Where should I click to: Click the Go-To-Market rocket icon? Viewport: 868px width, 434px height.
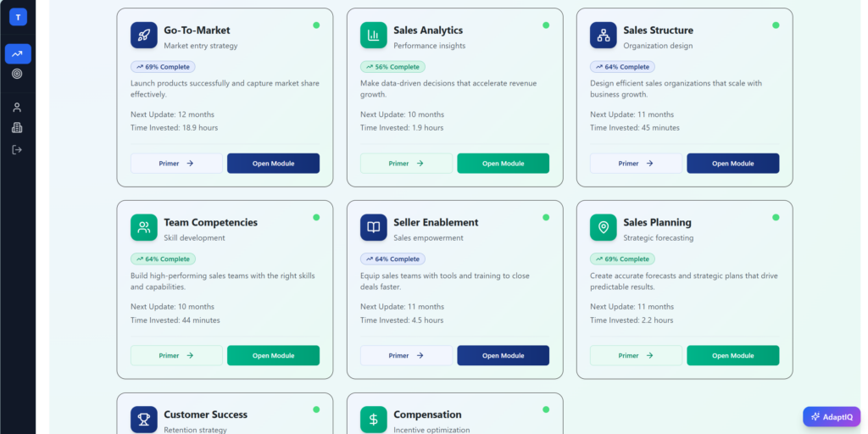[x=144, y=35]
